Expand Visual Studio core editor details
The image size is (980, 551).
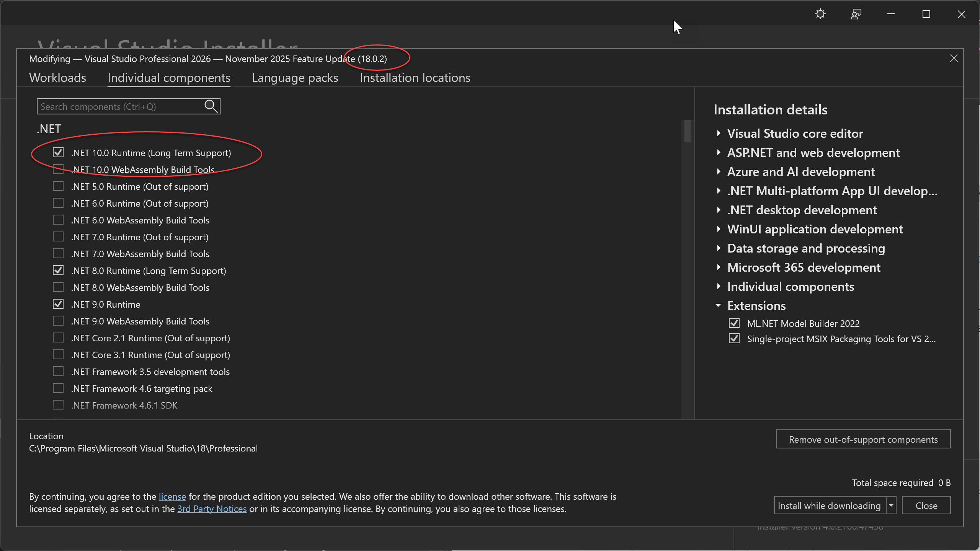[719, 133]
